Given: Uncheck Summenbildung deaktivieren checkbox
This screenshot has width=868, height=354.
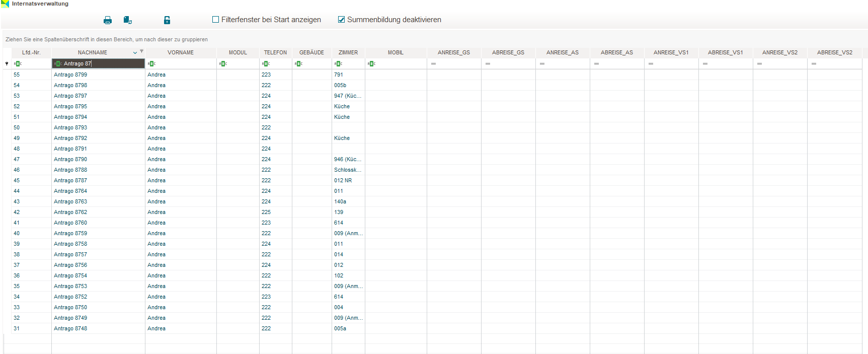Looking at the screenshot, I should [342, 20].
